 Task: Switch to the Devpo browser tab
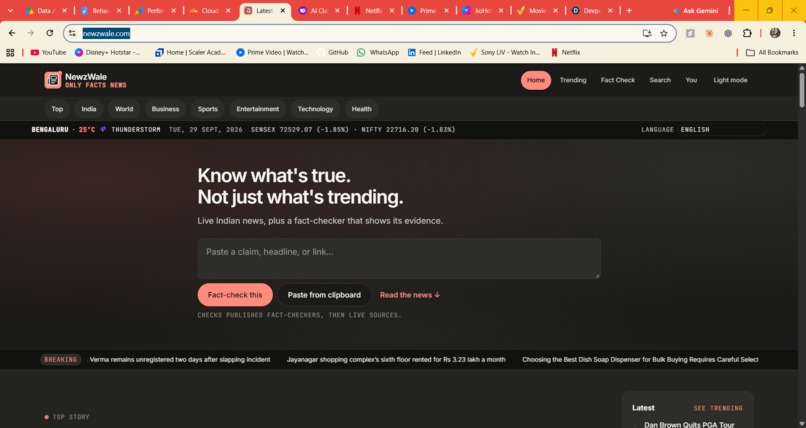[x=592, y=10]
